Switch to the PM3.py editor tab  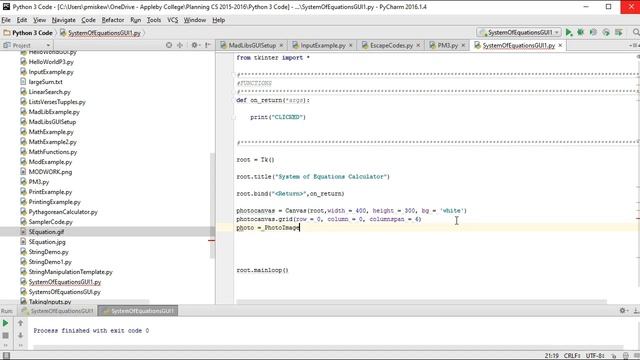point(447,45)
